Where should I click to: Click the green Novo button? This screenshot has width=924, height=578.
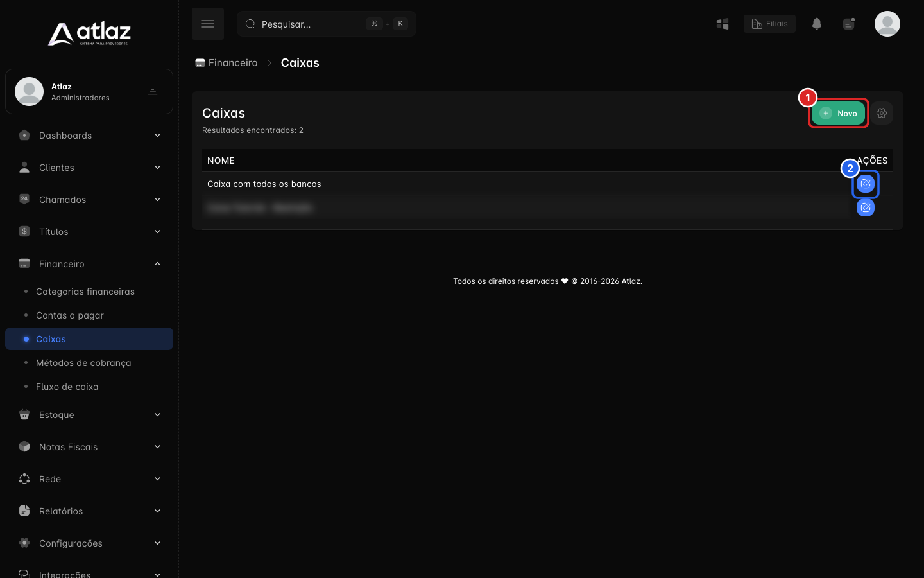point(839,113)
